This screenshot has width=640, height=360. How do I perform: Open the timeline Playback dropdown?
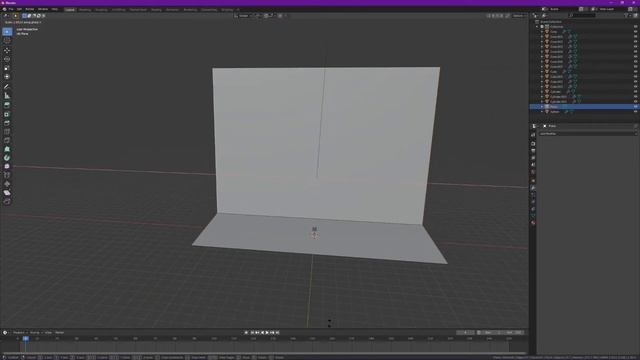click(19, 333)
